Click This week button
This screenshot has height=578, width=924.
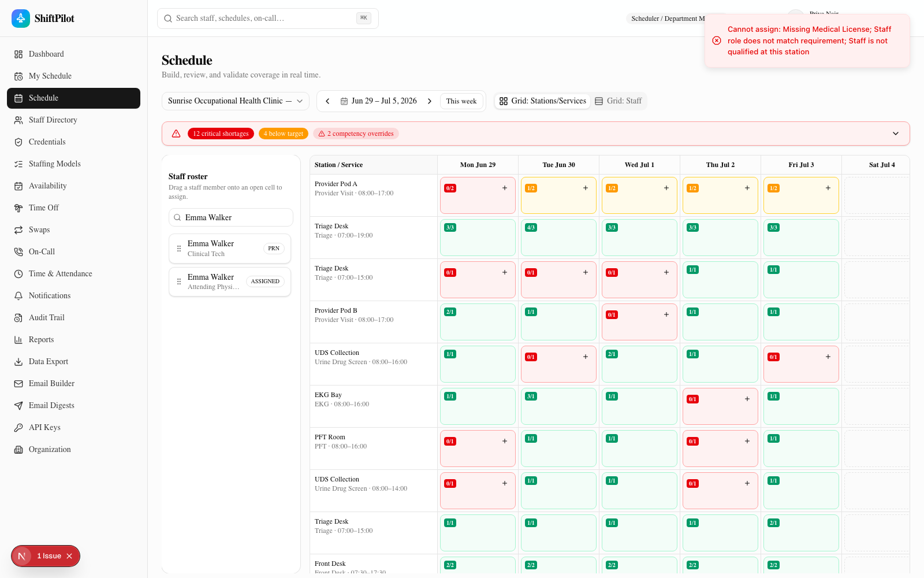(x=461, y=101)
